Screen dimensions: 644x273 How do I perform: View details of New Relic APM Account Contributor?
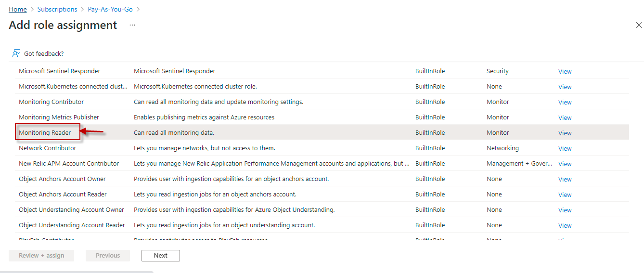tap(565, 164)
